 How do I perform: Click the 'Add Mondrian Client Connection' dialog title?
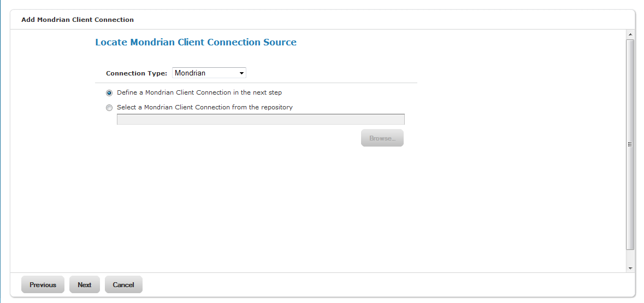click(78, 19)
